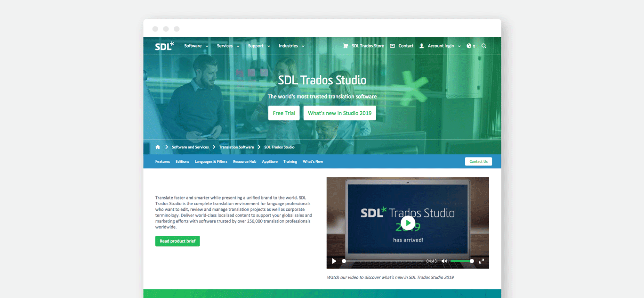Toggle play/pause in the video control bar
This screenshot has width=644, height=298.
point(334,261)
